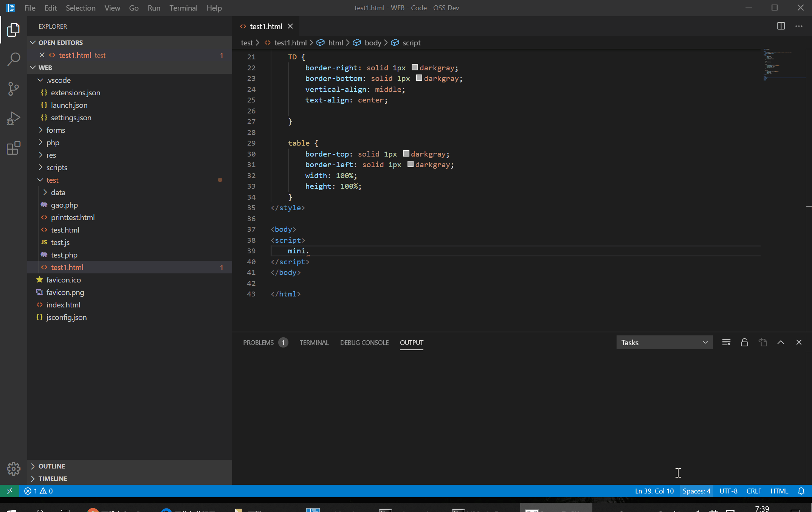This screenshot has width=812, height=512.
Task: Open the Tasks output channel dropdown
Action: (x=664, y=342)
